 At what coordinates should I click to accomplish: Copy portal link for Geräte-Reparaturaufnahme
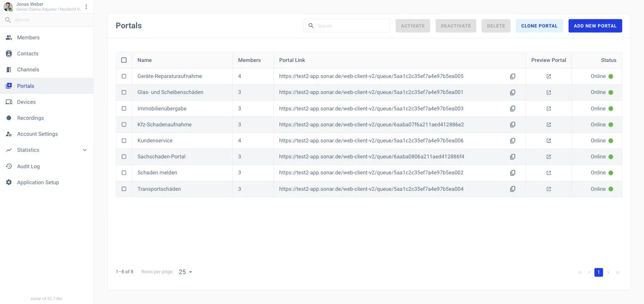point(513,76)
